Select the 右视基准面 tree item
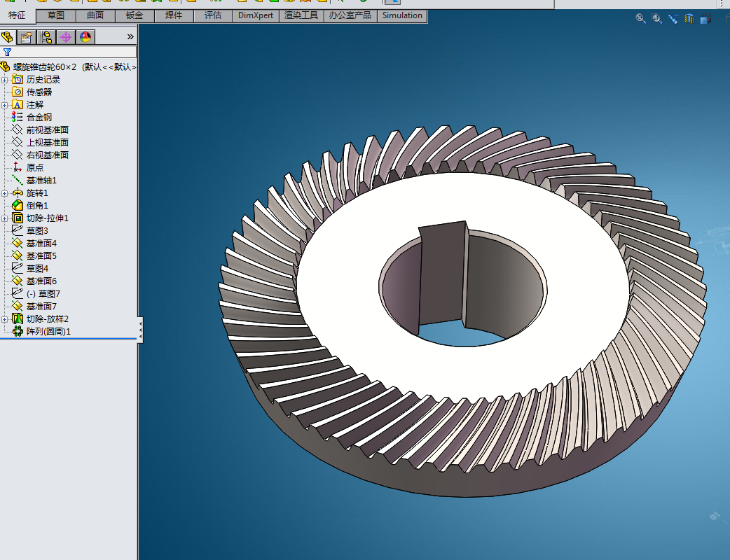 [x=47, y=155]
